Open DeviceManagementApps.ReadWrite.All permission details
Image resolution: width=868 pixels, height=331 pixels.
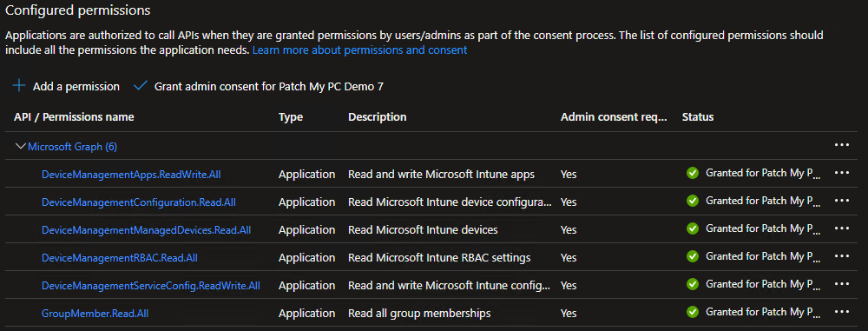tap(131, 174)
